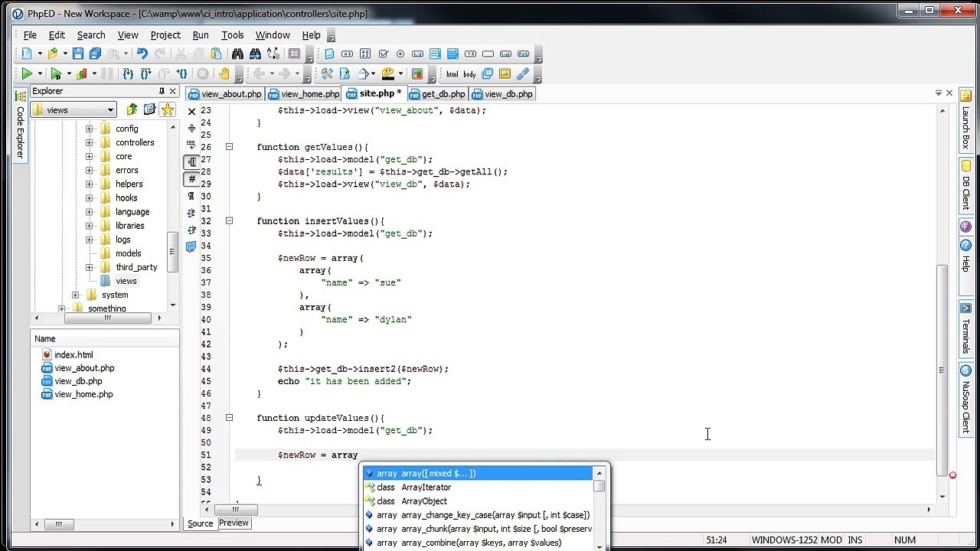The height and width of the screenshot is (551, 980).
Task: Select index.html in file list
Action: pyautogui.click(x=67, y=355)
